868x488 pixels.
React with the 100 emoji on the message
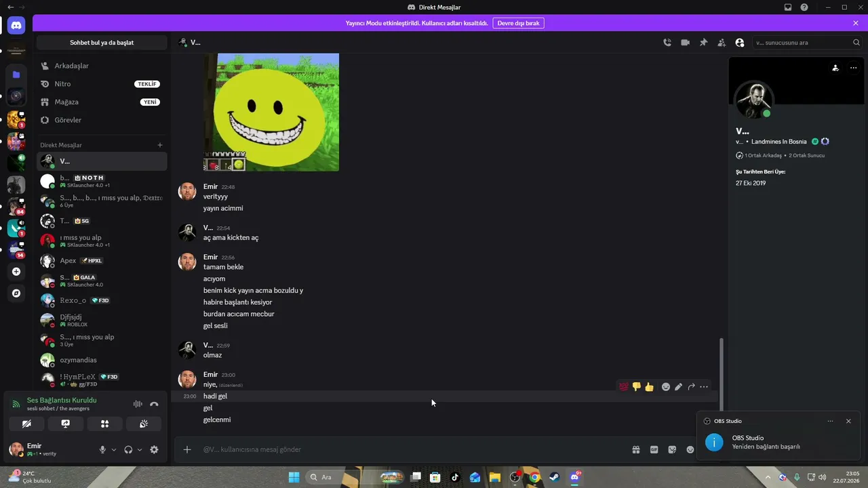623,387
